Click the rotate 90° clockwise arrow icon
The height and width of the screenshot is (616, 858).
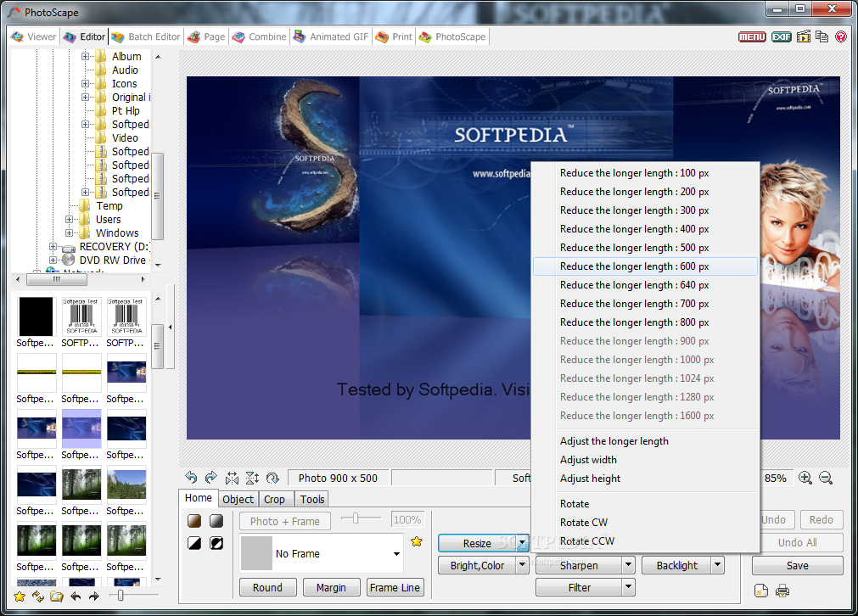(x=210, y=478)
